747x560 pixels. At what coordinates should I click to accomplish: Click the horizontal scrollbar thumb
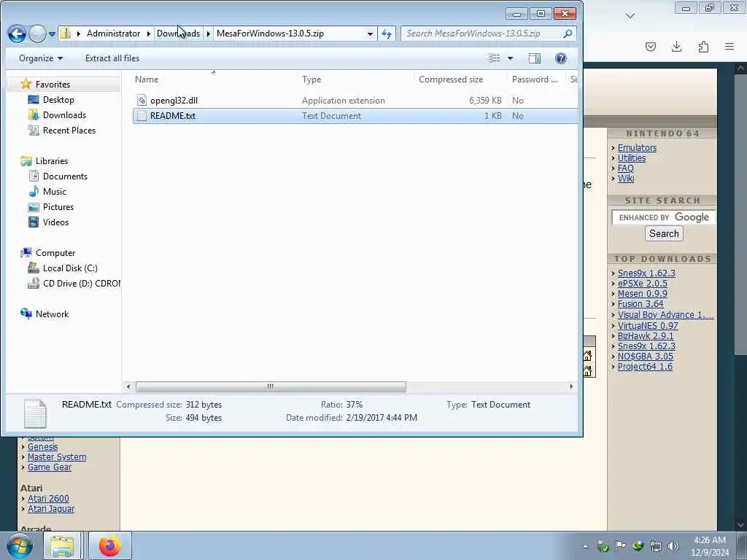[x=271, y=386]
